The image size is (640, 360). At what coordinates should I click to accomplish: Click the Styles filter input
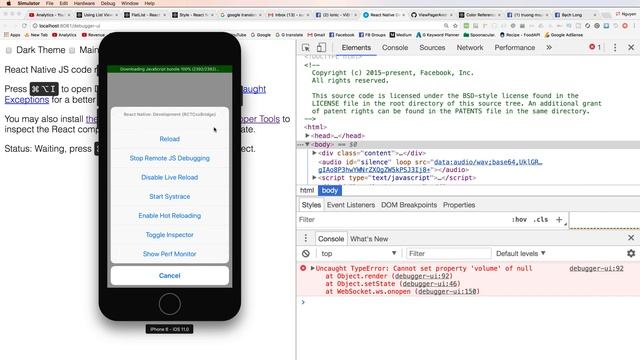(404, 220)
